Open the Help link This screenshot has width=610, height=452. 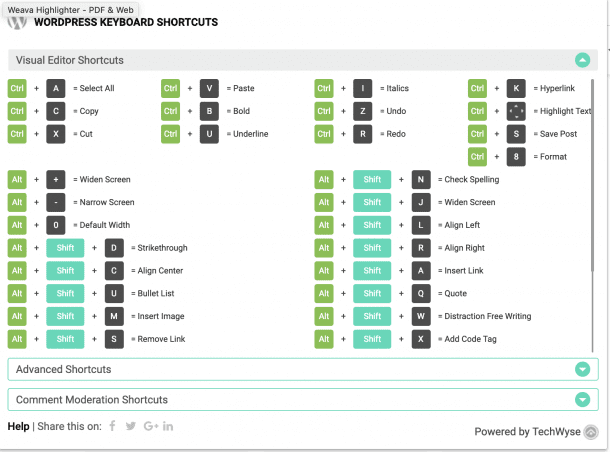[18, 427]
